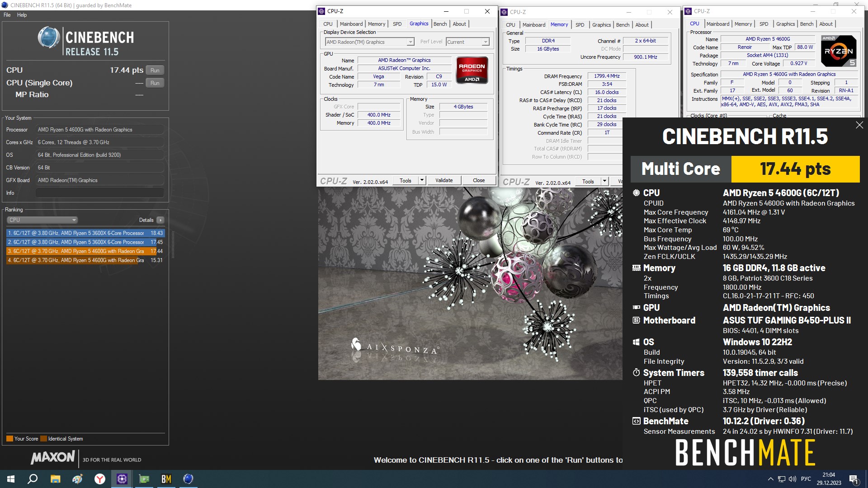This screenshot has height=488, width=868.
Task: Open File Explorer from the taskbar
Action: click(55, 479)
